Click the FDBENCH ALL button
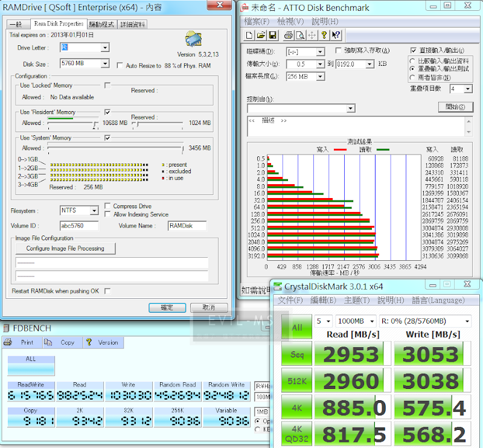483x448 pixels. 31,366
